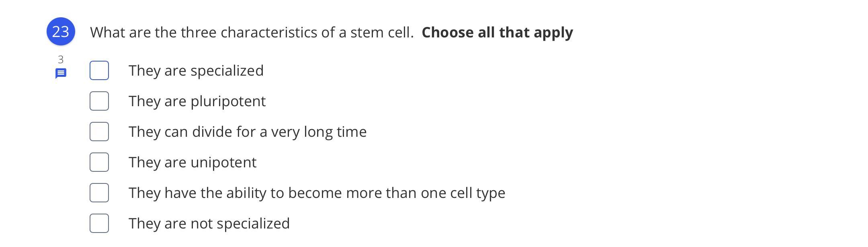868x247 pixels.
Task: Click the bold 'Choose all that apply' text
Action: click(x=497, y=33)
